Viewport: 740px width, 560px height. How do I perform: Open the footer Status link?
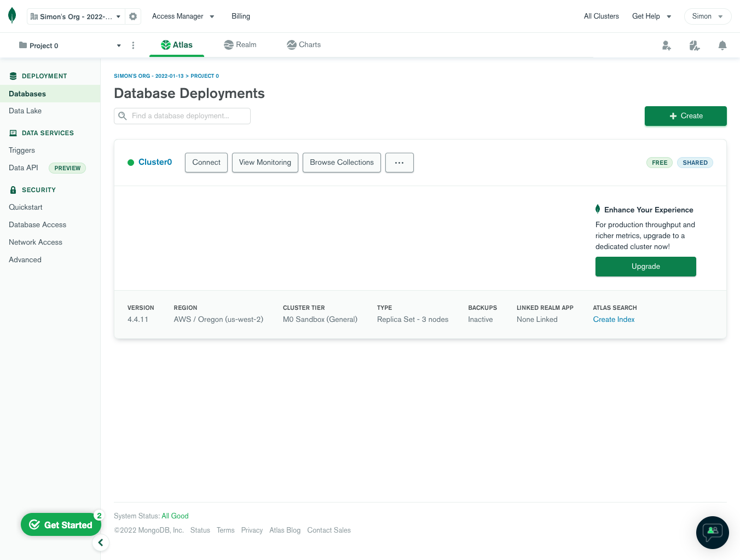200,530
